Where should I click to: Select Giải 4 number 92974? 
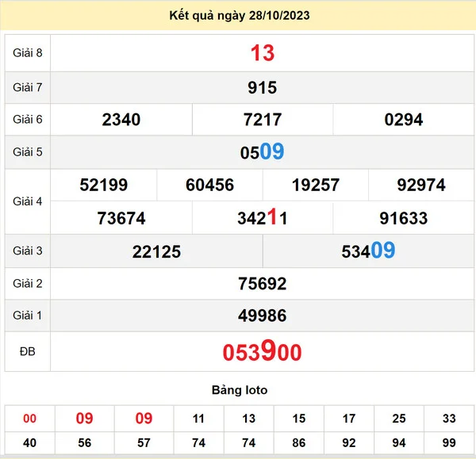(421, 186)
